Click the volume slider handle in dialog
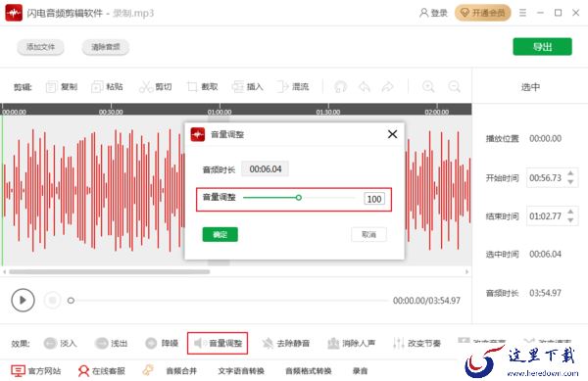 pyautogui.click(x=299, y=198)
